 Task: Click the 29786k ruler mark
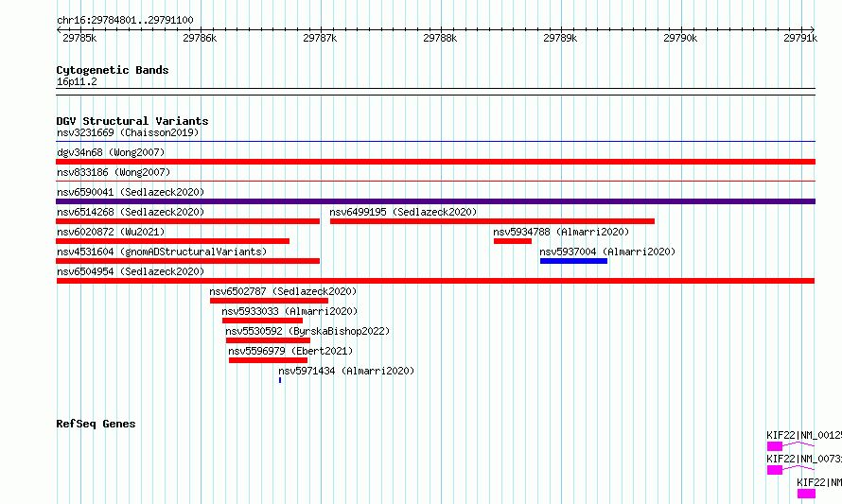click(x=200, y=38)
